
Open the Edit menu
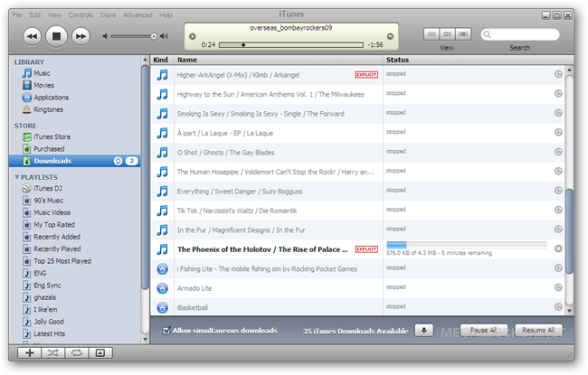pos(35,15)
